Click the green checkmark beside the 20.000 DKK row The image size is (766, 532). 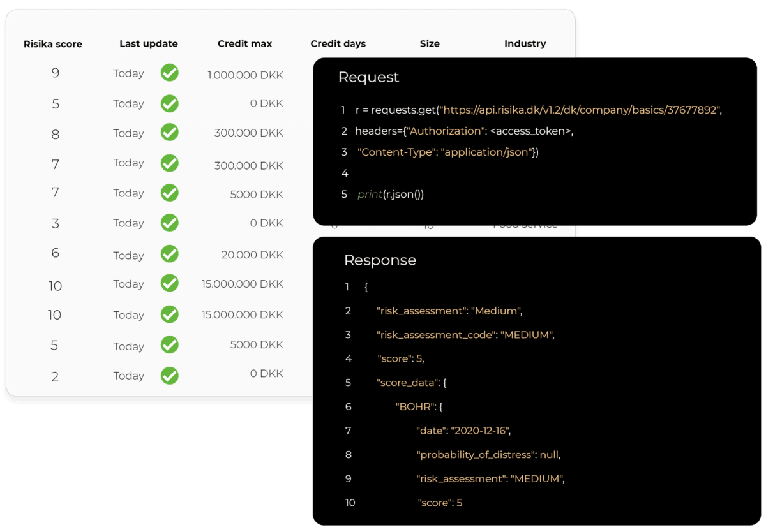169,255
